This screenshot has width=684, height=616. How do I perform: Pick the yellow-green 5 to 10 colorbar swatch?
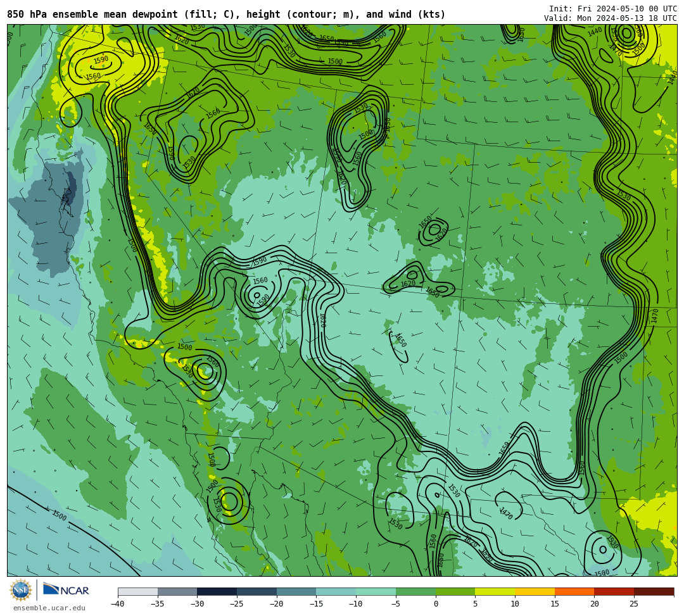pyautogui.click(x=495, y=591)
